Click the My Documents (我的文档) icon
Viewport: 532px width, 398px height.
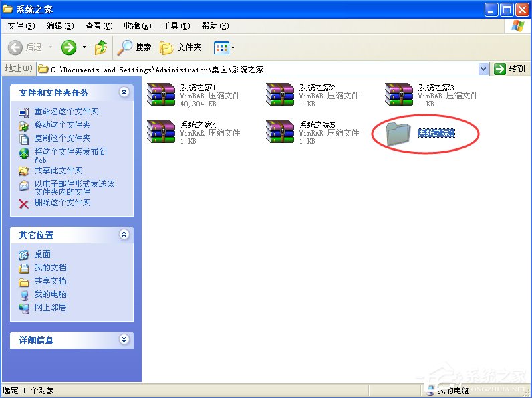click(x=24, y=268)
